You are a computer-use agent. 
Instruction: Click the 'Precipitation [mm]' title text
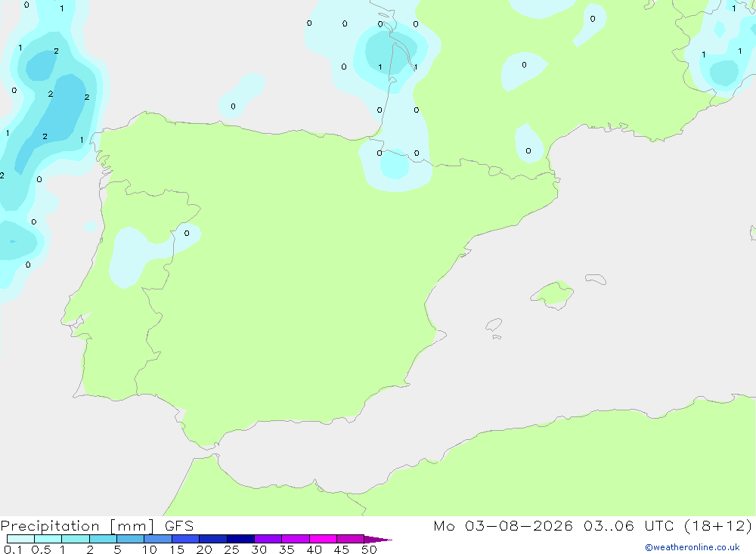coord(77,526)
